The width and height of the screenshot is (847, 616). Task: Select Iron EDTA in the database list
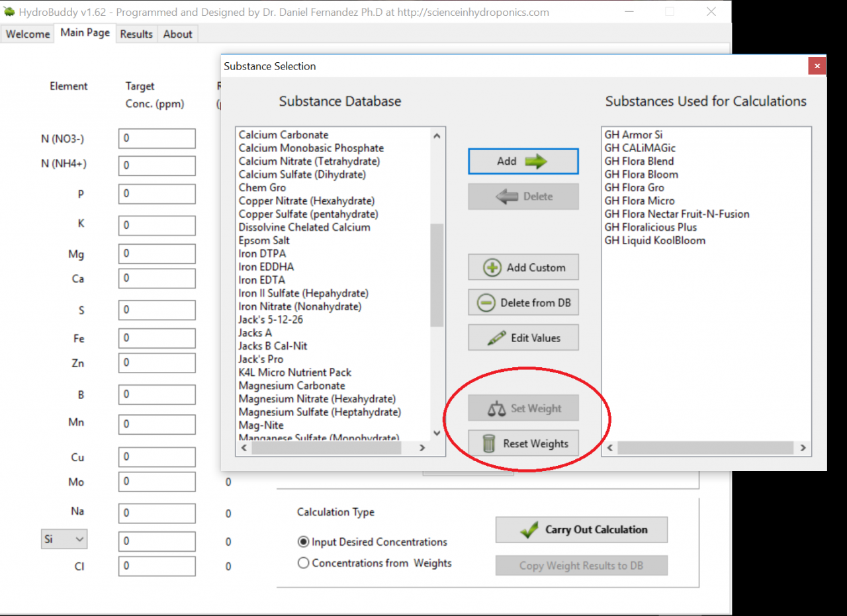[261, 281]
